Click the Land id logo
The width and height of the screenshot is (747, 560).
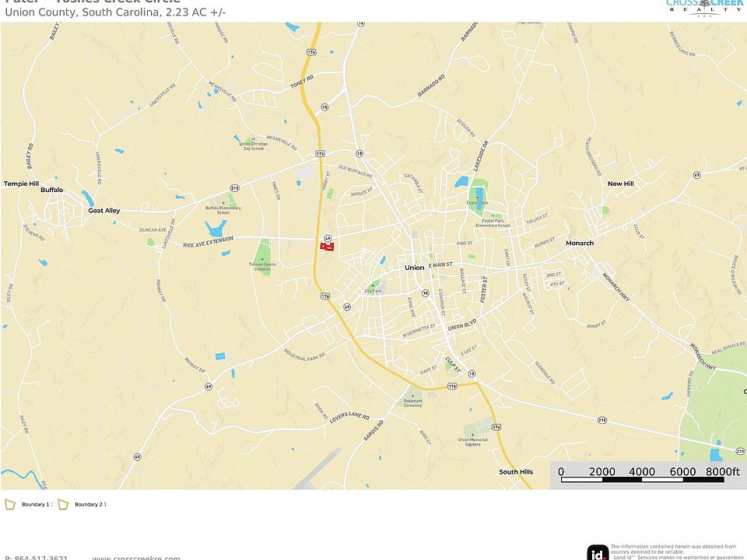click(598, 552)
